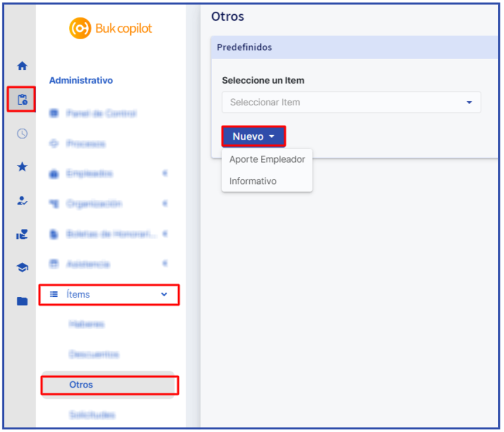Viewport: 504px width, 432px height.
Task: Select the graduation cap icon
Action: 22,267
